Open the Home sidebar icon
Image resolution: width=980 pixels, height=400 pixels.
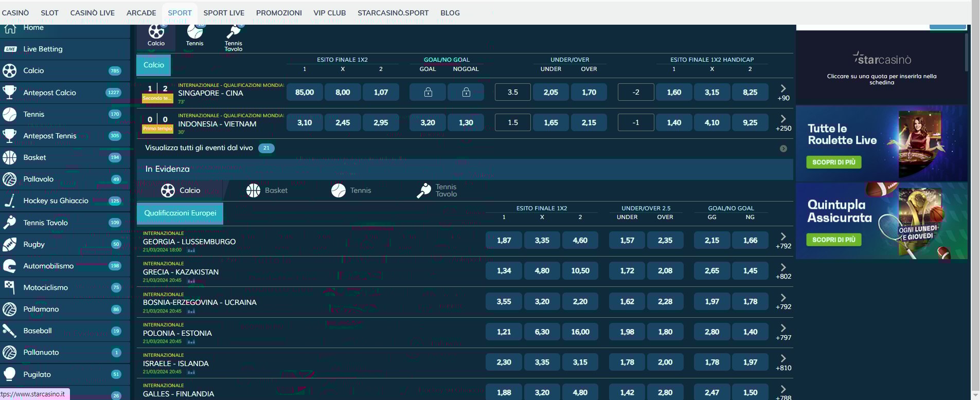point(10,28)
